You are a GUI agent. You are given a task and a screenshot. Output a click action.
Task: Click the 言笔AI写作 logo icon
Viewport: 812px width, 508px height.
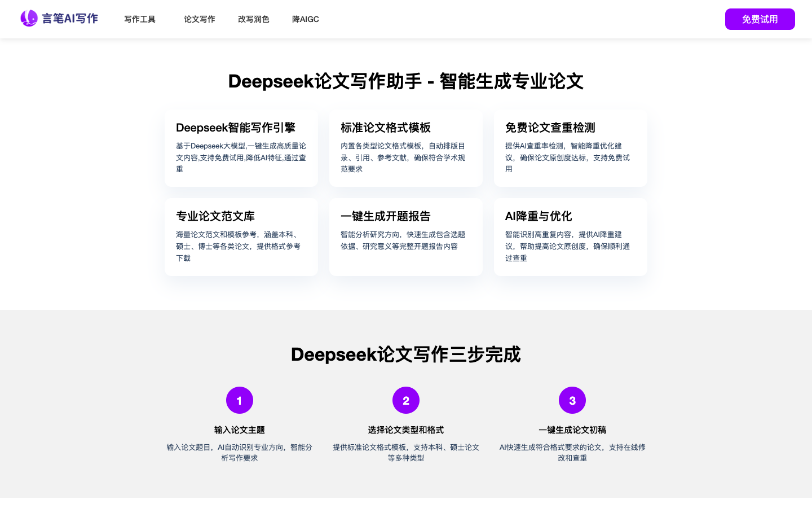tap(29, 19)
